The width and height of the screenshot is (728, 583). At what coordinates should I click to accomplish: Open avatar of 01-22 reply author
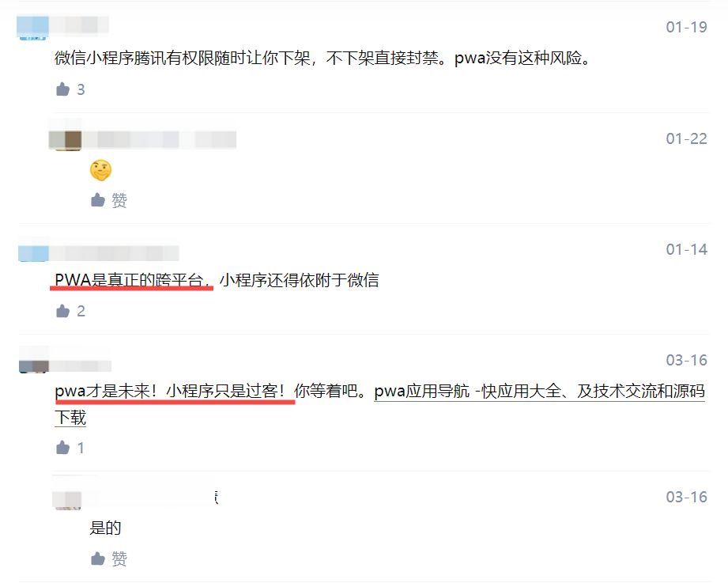[66, 140]
